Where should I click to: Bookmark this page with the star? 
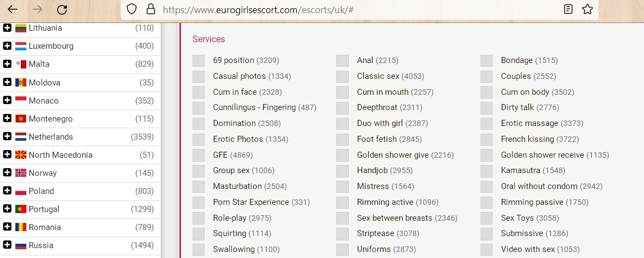click(x=587, y=9)
